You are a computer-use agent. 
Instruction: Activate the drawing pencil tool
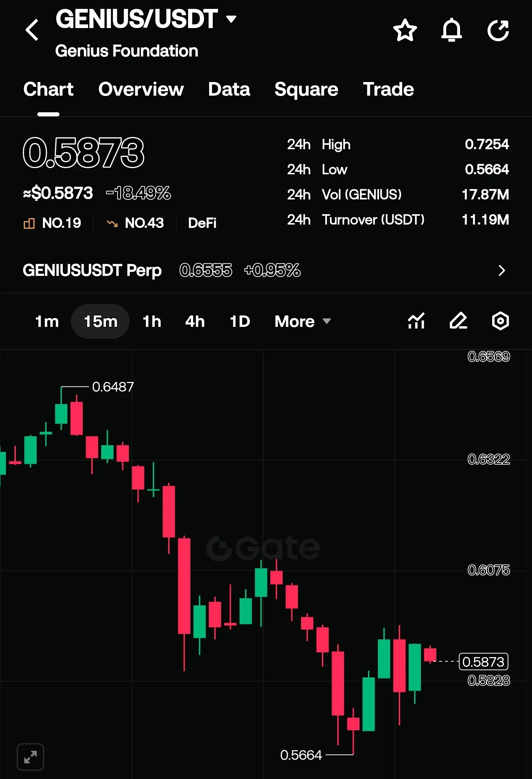click(458, 321)
